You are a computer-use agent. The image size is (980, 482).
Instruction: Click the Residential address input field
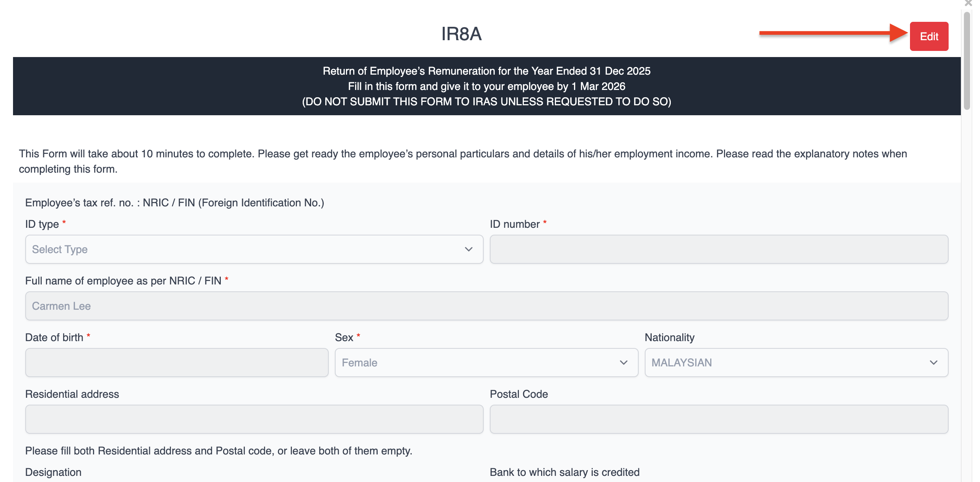coord(254,419)
